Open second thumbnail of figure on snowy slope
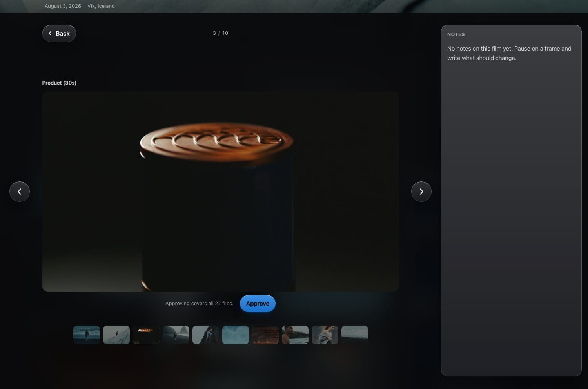The width and height of the screenshot is (588, 389). click(x=116, y=335)
